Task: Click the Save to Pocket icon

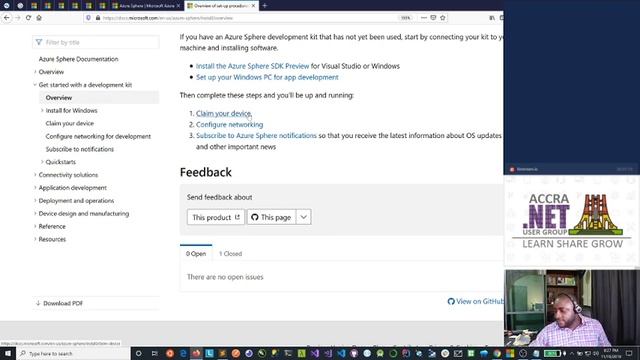Action: coord(433,18)
